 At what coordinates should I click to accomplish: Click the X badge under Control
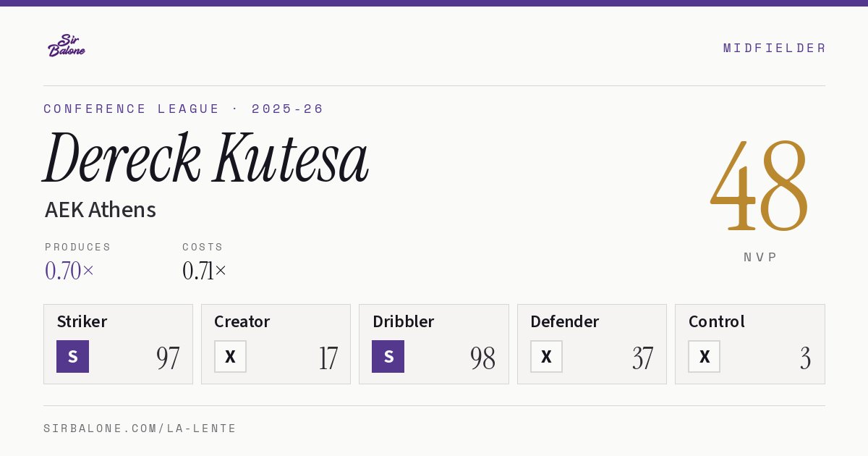704,356
